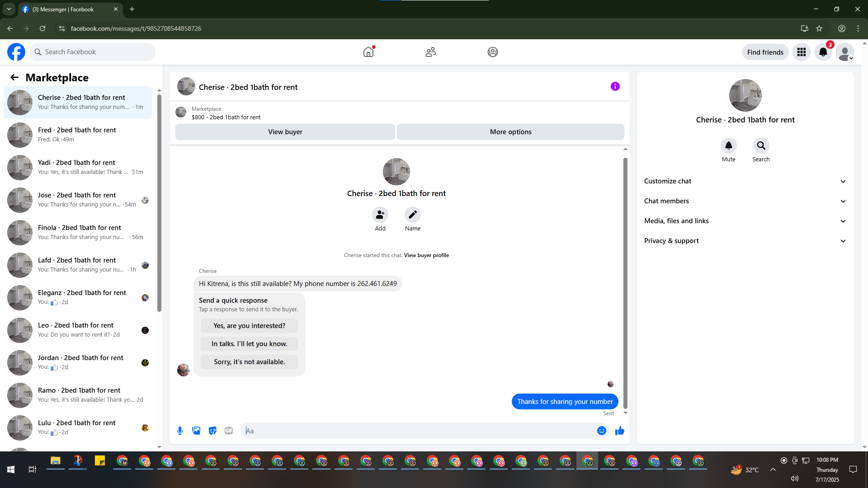Screen dimensions: 868x488
Task: Open Chrome's three-dot menu
Action: click(858, 28)
